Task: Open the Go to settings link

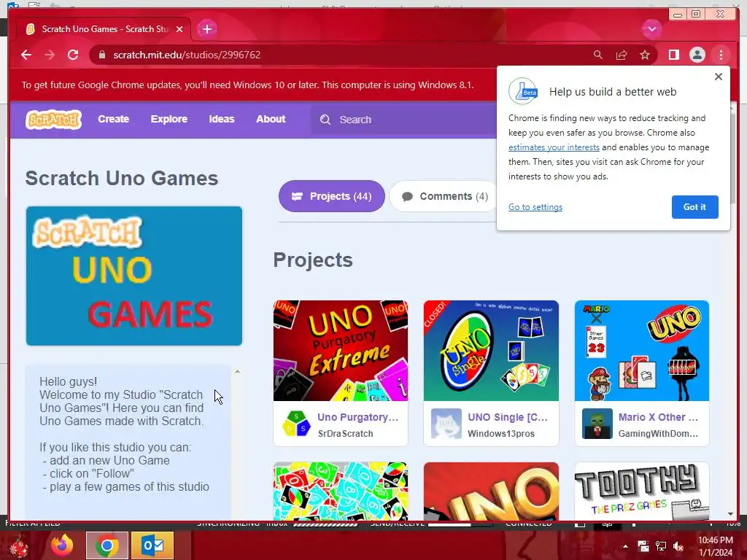Action: [x=535, y=207]
